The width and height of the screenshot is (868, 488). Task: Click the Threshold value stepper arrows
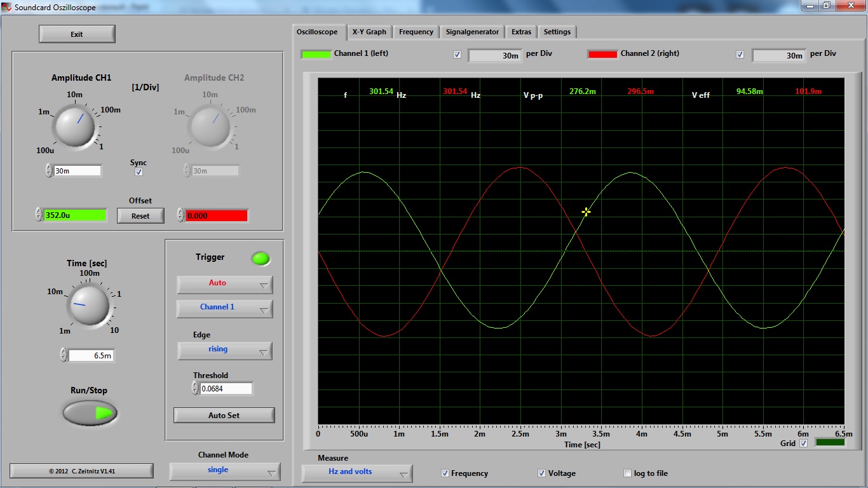(195, 388)
